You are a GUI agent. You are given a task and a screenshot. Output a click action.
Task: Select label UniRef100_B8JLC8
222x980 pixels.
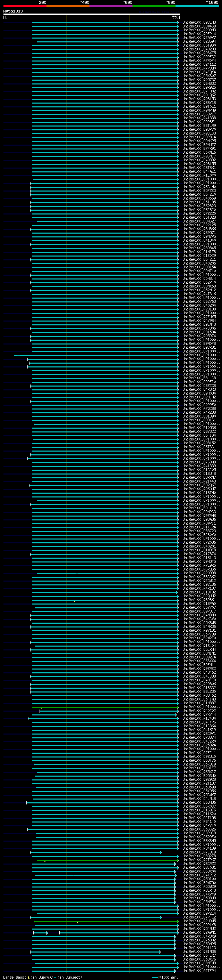pos(199,378)
